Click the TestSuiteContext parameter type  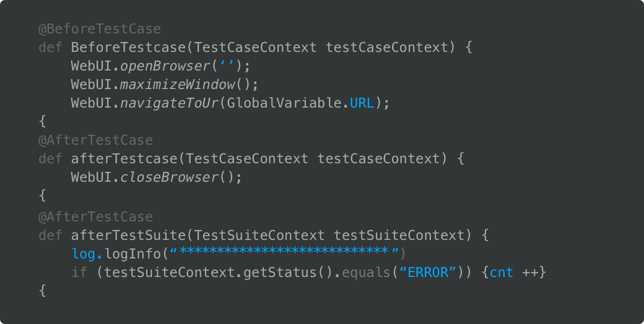click(259, 236)
